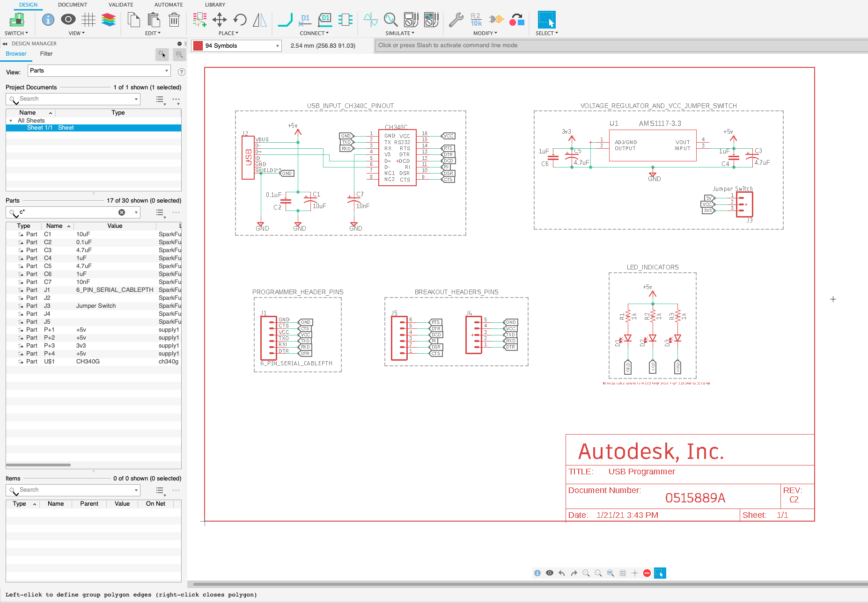Screen dimensions: 868x603
Task: Click the help question mark near View selector
Action: pos(181,72)
